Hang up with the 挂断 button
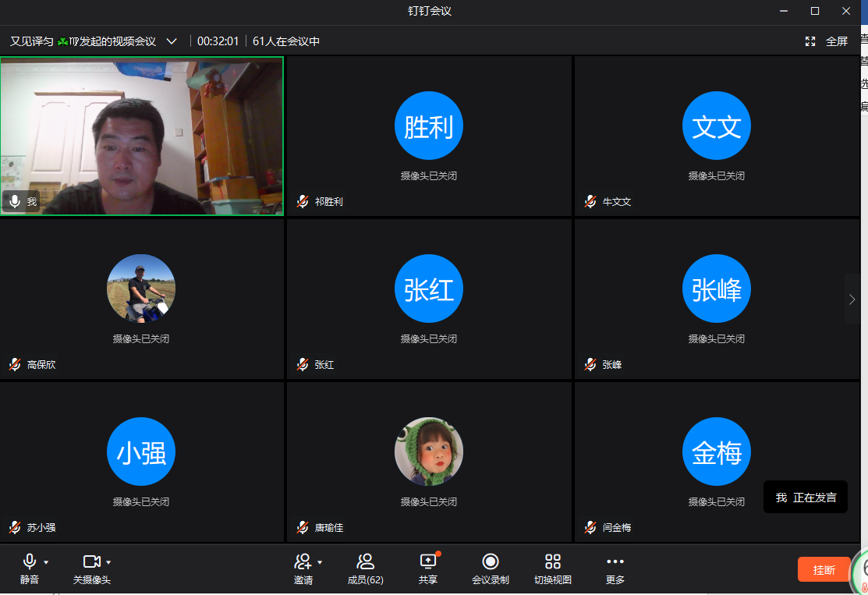Image resolution: width=868 pixels, height=595 pixels. pyautogui.click(x=824, y=569)
